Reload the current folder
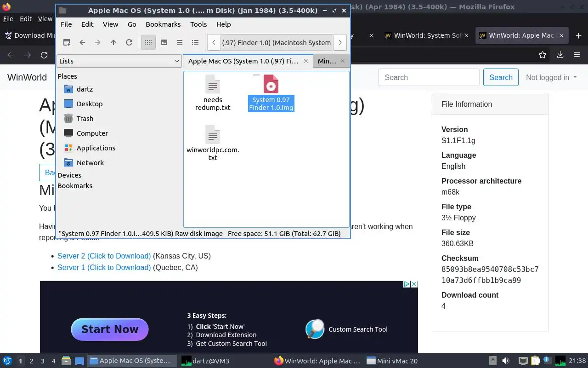Screen dimensions: 588x368 (129, 42)
